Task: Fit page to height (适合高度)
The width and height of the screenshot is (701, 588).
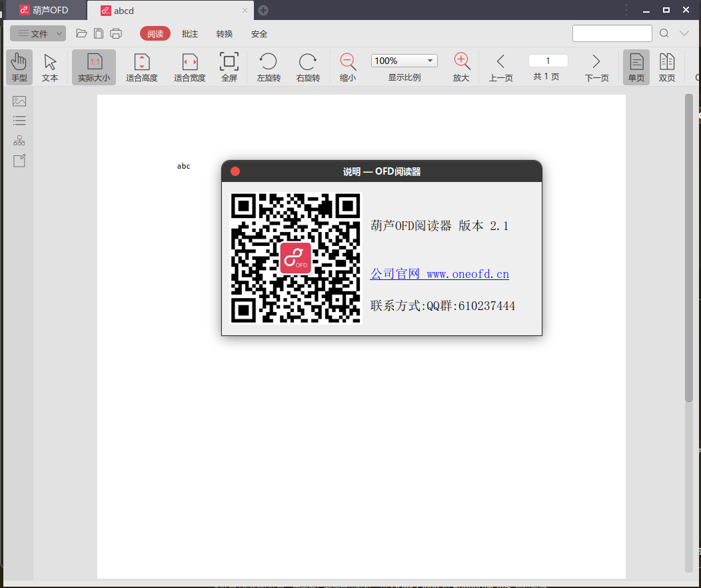Action: (x=142, y=67)
